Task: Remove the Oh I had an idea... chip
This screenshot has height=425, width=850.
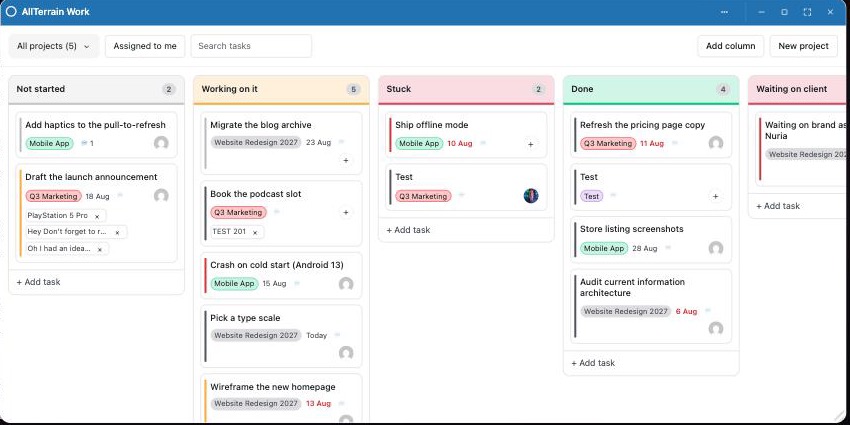Action: coord(100,249)
